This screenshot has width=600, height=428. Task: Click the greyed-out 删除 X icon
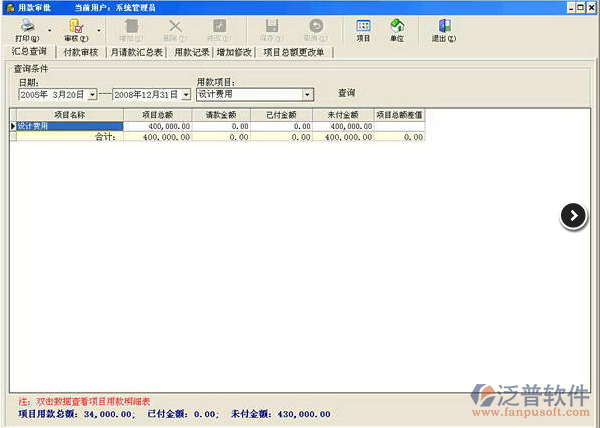tap(175, 26)
